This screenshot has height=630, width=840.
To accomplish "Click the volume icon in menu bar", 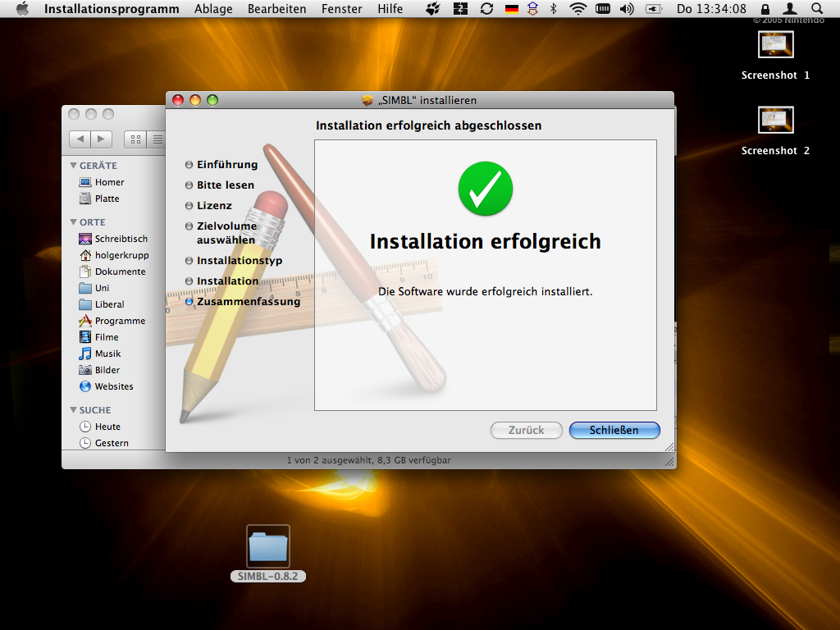I will coord(627,8).
